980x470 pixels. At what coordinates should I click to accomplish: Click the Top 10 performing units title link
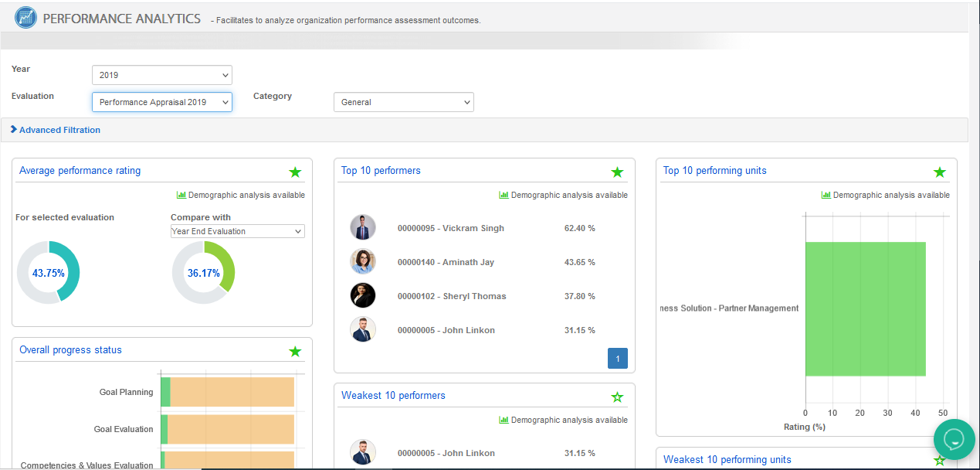(714, 171)
